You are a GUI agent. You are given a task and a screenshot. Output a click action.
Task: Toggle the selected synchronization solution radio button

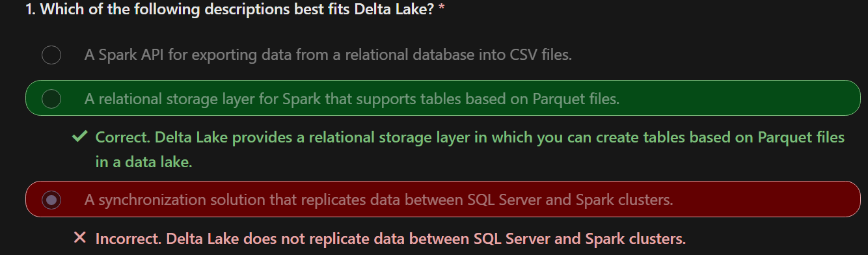[51, 200]
